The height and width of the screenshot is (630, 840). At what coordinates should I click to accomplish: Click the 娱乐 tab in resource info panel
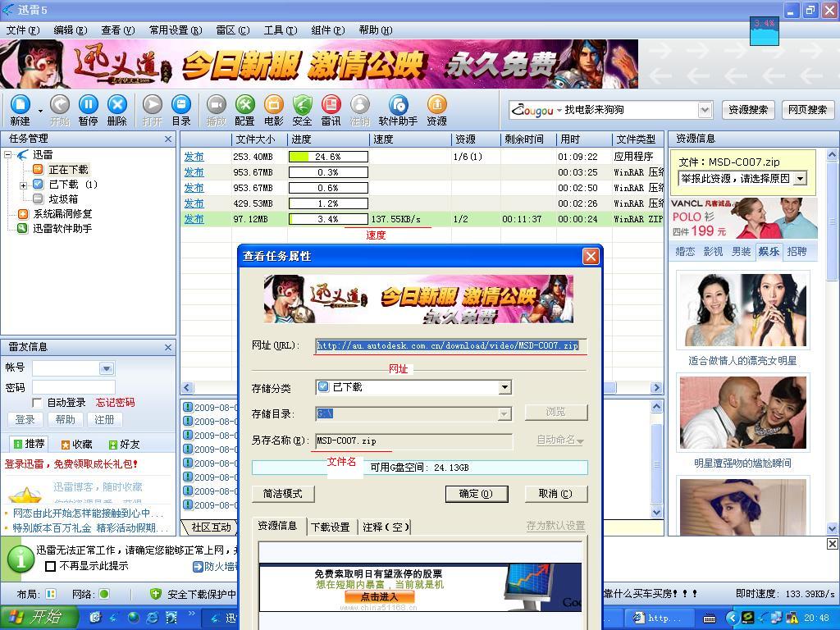[769, 251]
